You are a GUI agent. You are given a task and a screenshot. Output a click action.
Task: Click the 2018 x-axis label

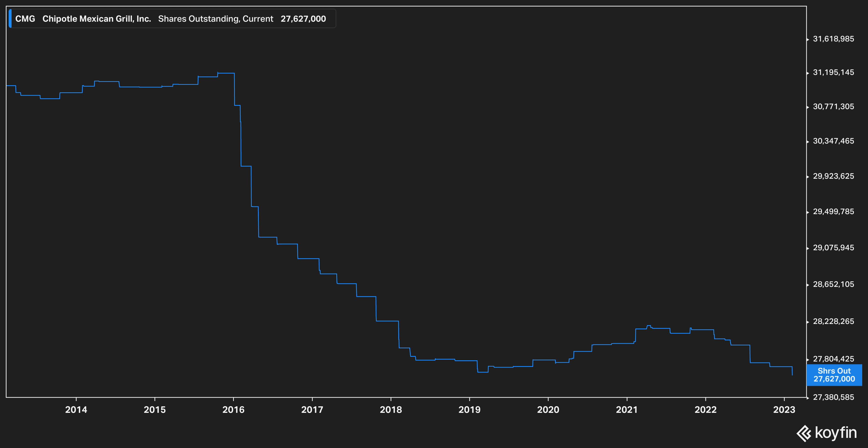(391, 410)
